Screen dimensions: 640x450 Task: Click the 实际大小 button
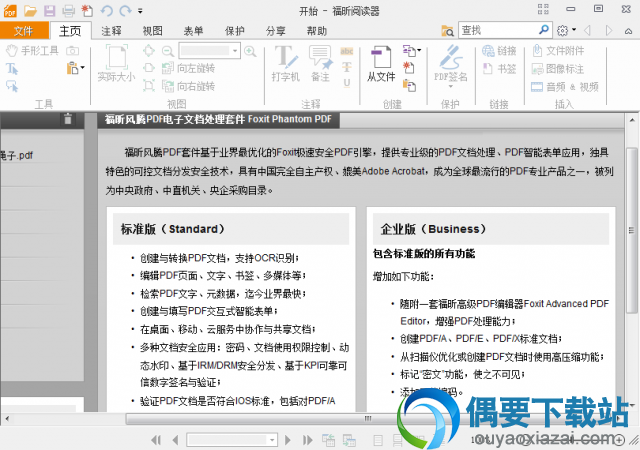[x=116, y=63]
